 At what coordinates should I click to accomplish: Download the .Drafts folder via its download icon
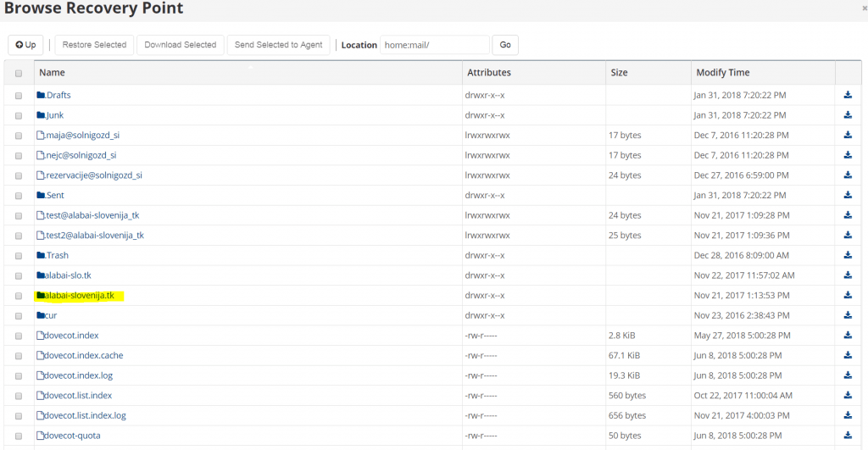click(848, 95)
